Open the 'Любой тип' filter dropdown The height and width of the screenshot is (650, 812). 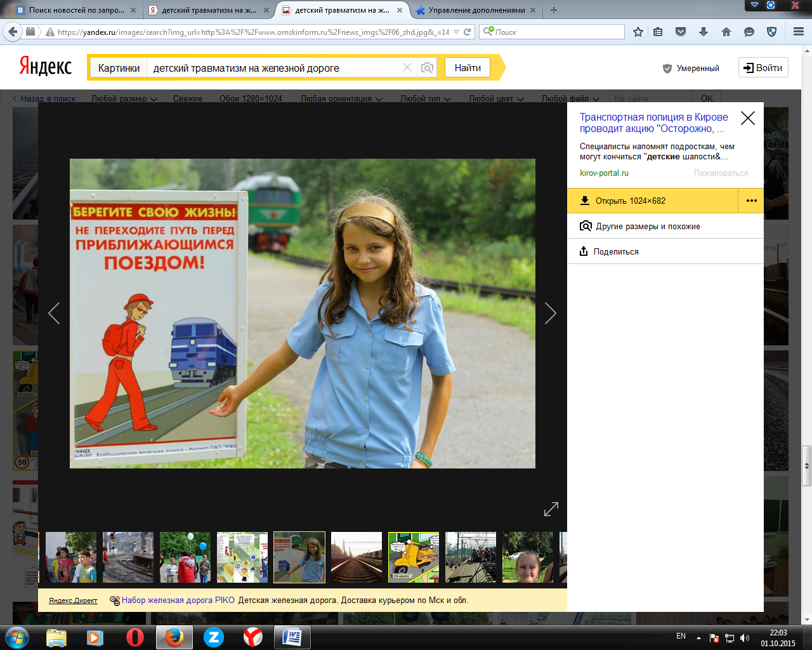[426, 98]
